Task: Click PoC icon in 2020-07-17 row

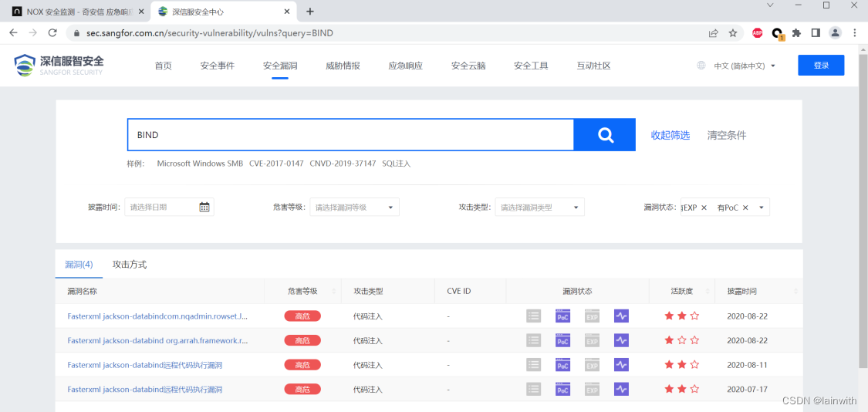Action: pos(562,390)
